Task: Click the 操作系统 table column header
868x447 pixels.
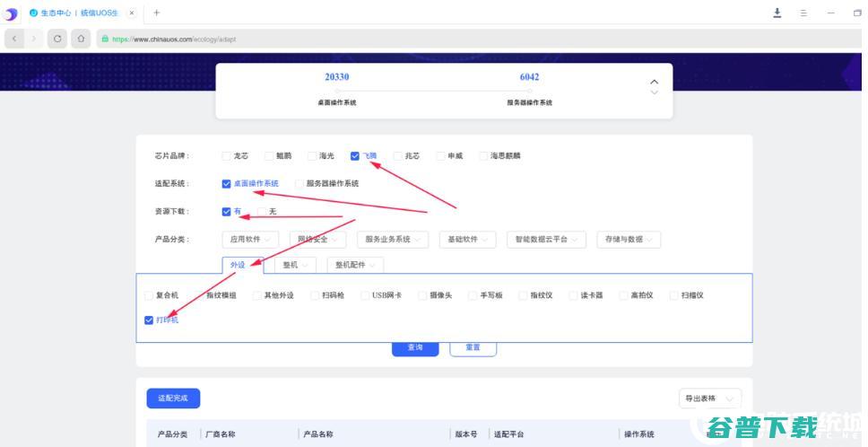Action: (638, 434)
